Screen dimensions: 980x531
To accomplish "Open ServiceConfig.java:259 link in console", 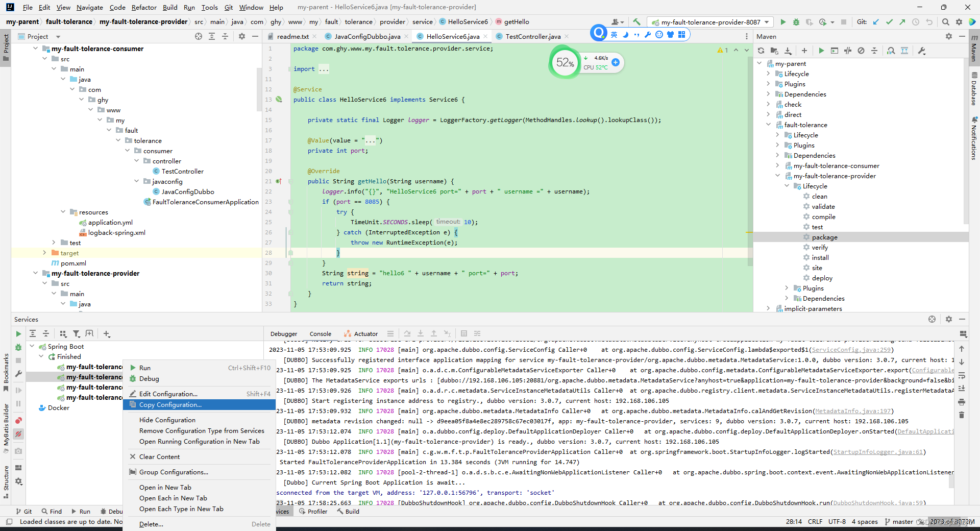I will [x=851, y=350].
